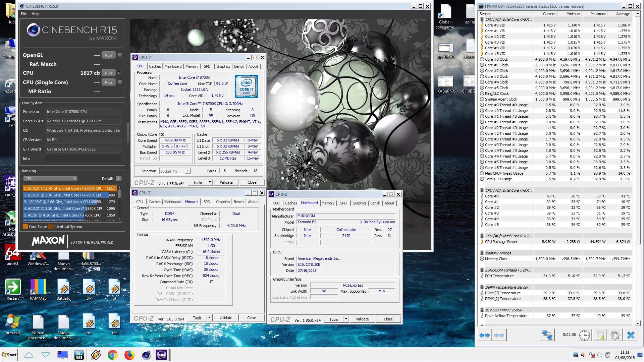Open Socket #1 selection dropdown in CPU-Z
644x362 pixels.
click(175, 171)
